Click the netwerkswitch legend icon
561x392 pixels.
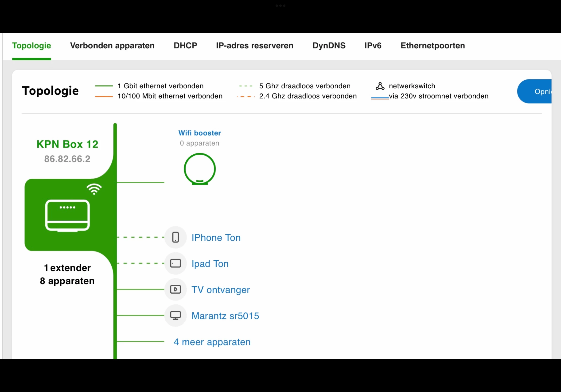point(380,86)
